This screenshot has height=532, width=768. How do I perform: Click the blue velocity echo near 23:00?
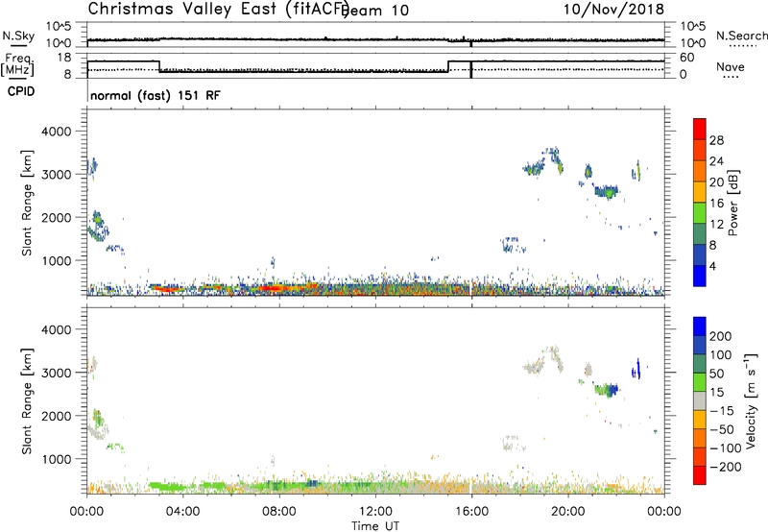pos(636,370)
